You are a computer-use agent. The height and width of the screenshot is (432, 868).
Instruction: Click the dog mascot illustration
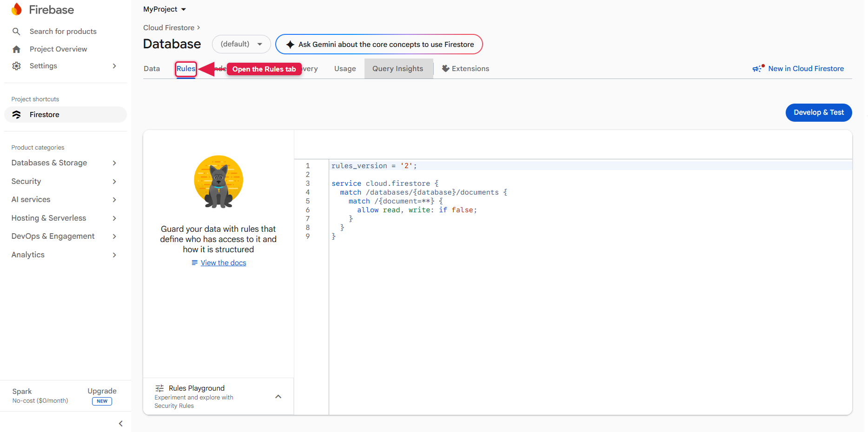[219, 182]
